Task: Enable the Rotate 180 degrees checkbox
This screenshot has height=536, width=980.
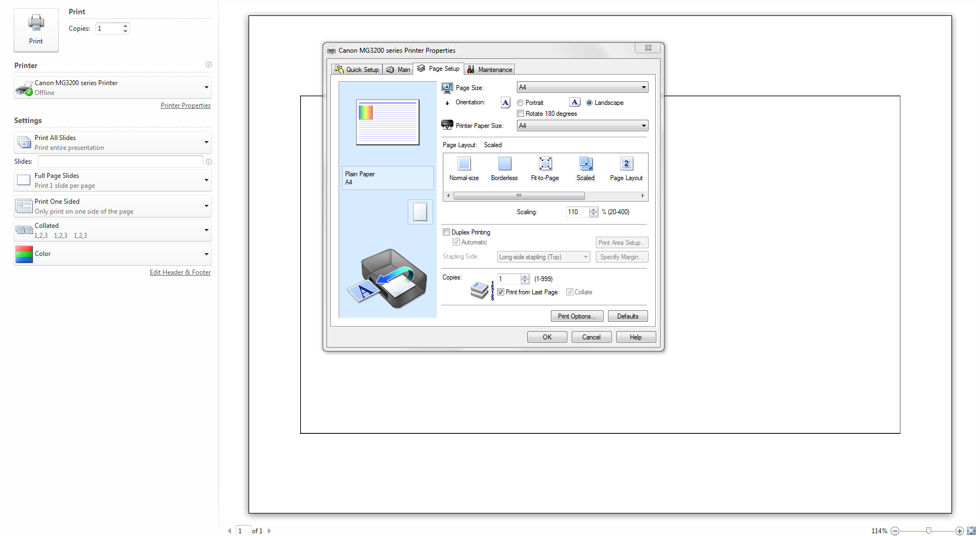Action: [520, 114]
